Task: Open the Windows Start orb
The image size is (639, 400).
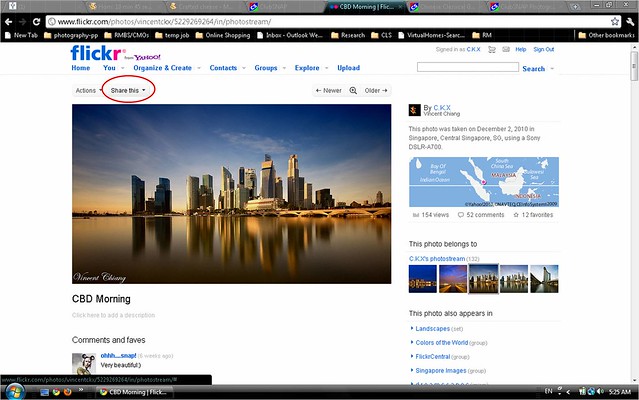Action: (x=13, y=392)
